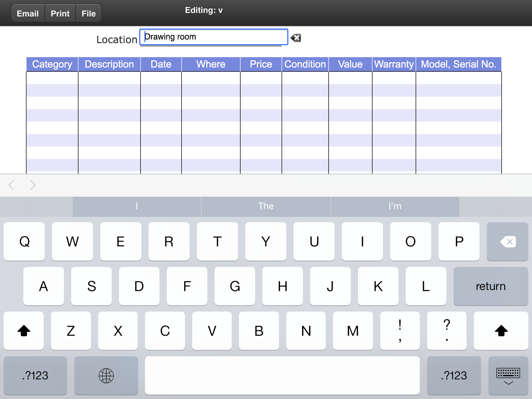The image size is (532, 399).
Task: Open the File menu
Action: click(x=89, y=14)
